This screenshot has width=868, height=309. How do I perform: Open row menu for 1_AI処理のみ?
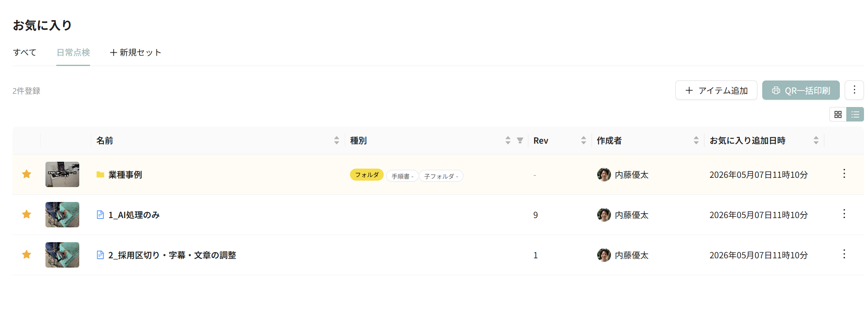pos(844,214)
